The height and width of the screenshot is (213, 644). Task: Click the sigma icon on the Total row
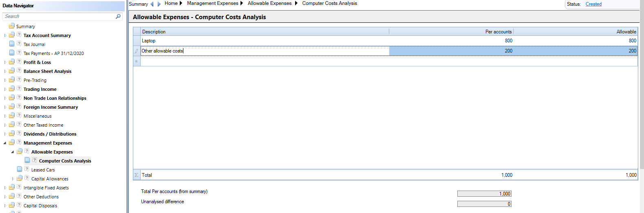point(137,175)
